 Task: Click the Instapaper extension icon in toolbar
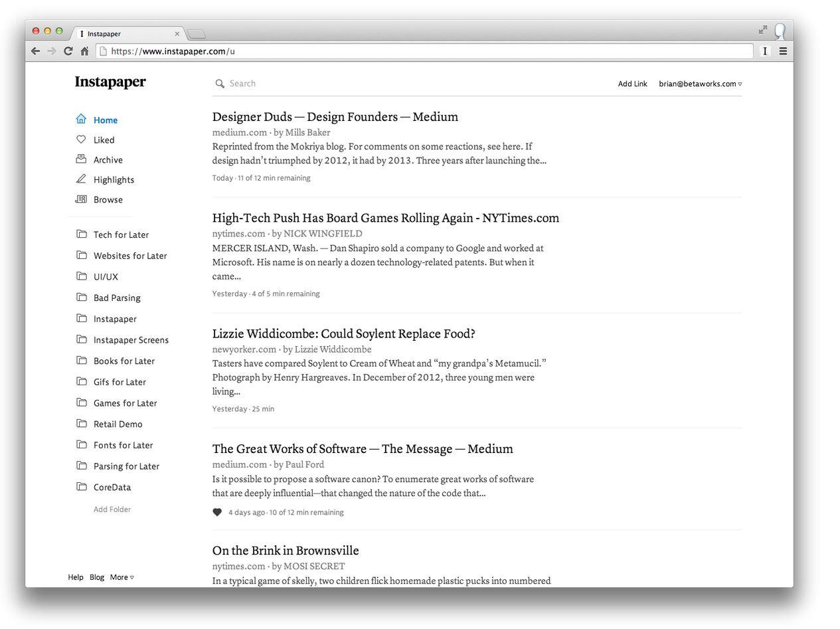[765, 51]
